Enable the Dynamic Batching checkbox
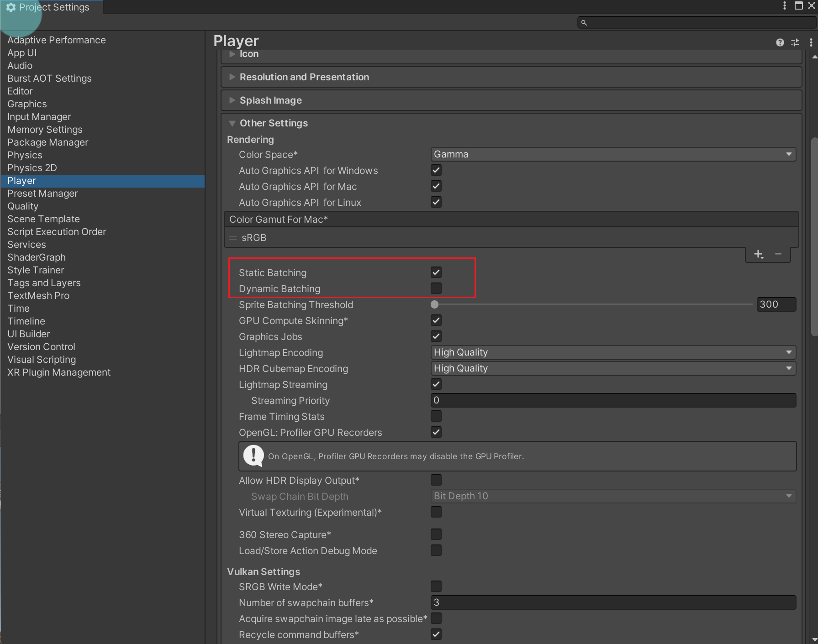Image resolution: width=818 pixels, height=644 pixels. click(x=436, y=288)
